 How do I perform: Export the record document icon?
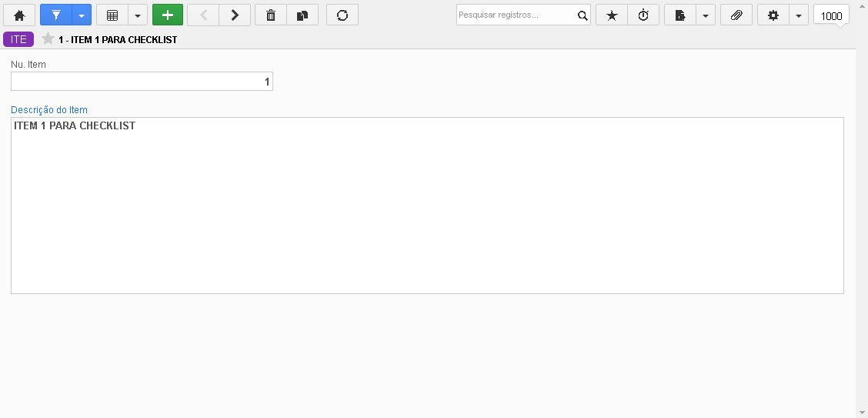pos(680,15)
